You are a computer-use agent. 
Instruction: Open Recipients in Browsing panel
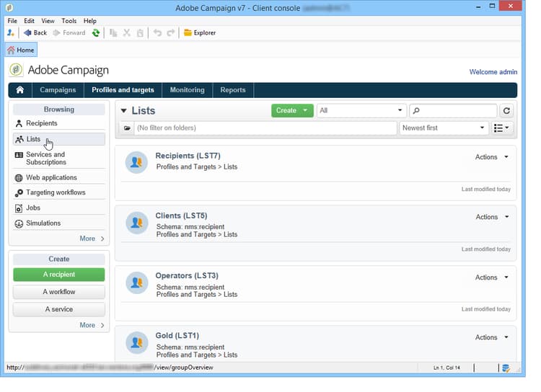pos(59,123)
